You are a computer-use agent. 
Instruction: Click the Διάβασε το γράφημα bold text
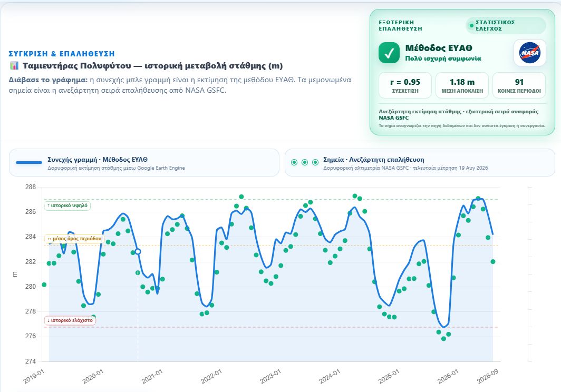(48, 80)
